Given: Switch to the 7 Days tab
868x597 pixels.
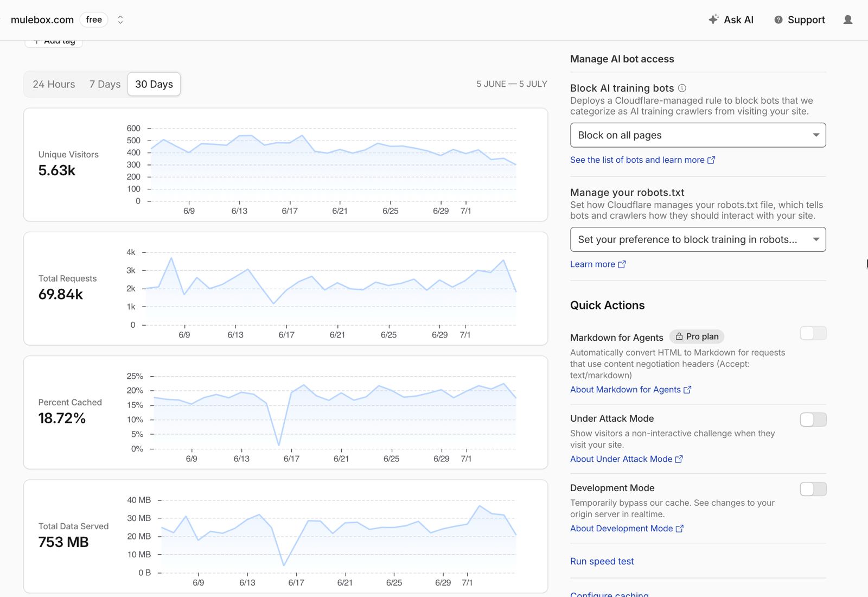Looking at the screenshot, I should 105,84.
